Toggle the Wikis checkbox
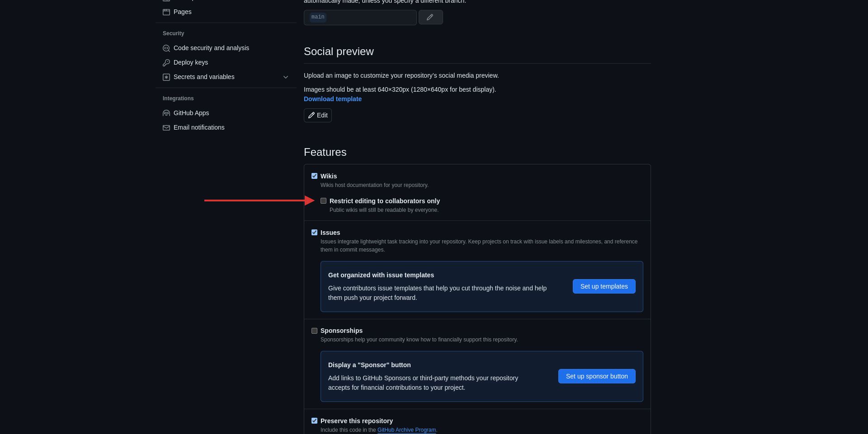 [314, 176]
